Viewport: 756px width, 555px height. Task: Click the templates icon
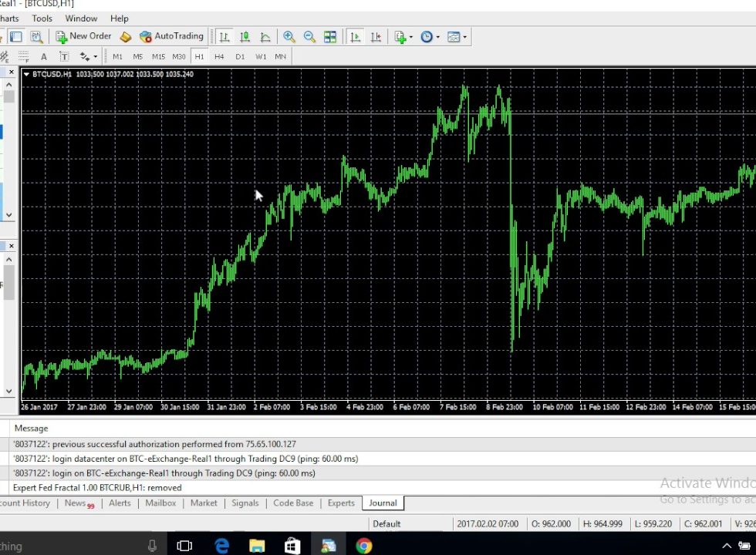[454, 37]
